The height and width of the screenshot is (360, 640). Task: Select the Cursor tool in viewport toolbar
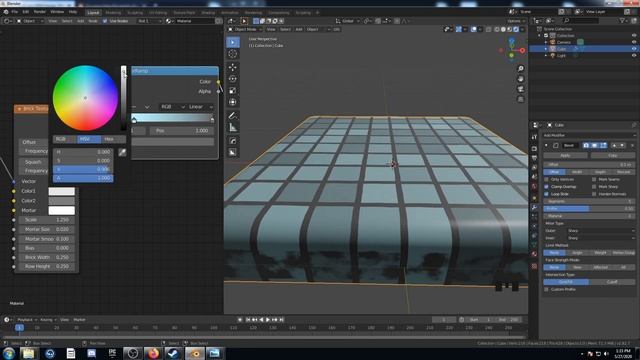[x=233, y=54]
